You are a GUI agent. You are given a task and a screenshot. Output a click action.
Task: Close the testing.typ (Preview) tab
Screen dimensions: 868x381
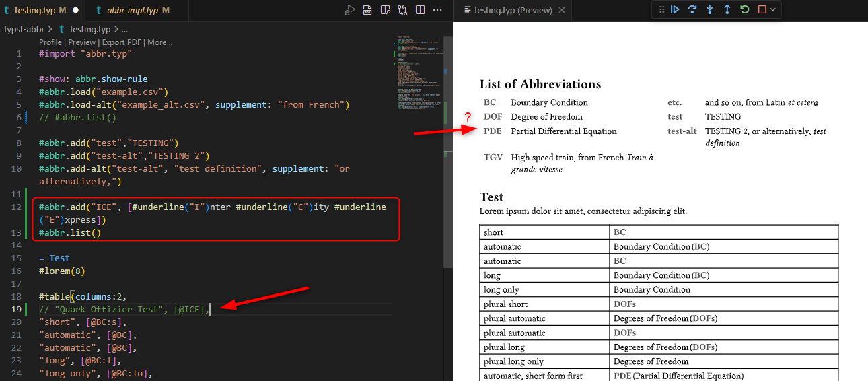pyautogui.click(x=562, y=10)
